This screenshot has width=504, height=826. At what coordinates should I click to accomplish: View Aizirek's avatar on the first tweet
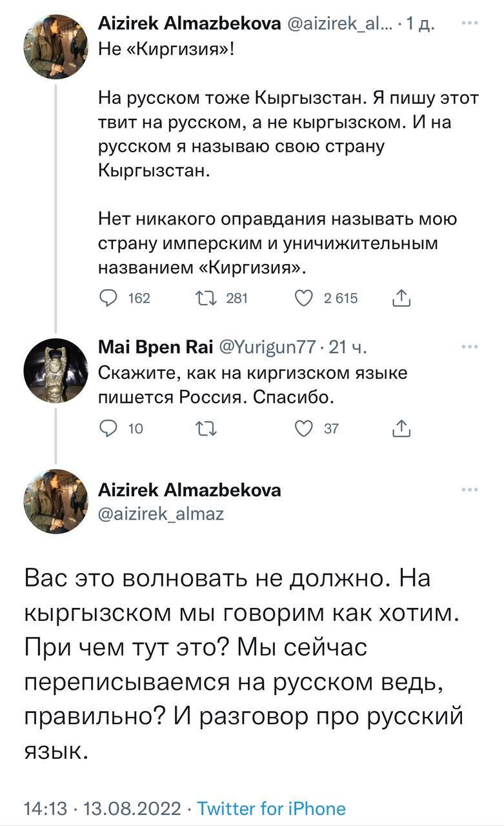(x=55, y=46)
